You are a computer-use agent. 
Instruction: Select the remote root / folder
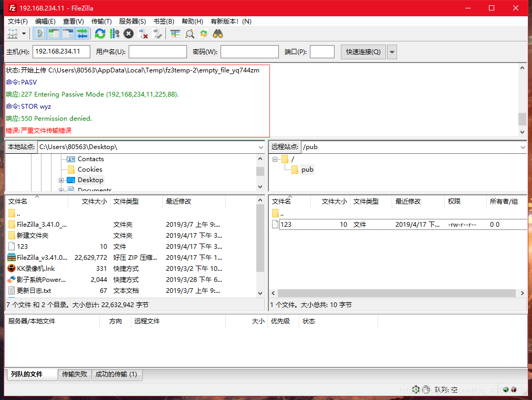tap(293, 159)
